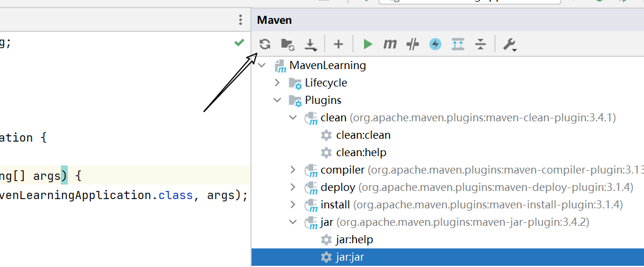Image resolution: width=644 pixels, height=267 pixels.
Task: Collapse the clean plugin node
Action: (x=293, y=118)
